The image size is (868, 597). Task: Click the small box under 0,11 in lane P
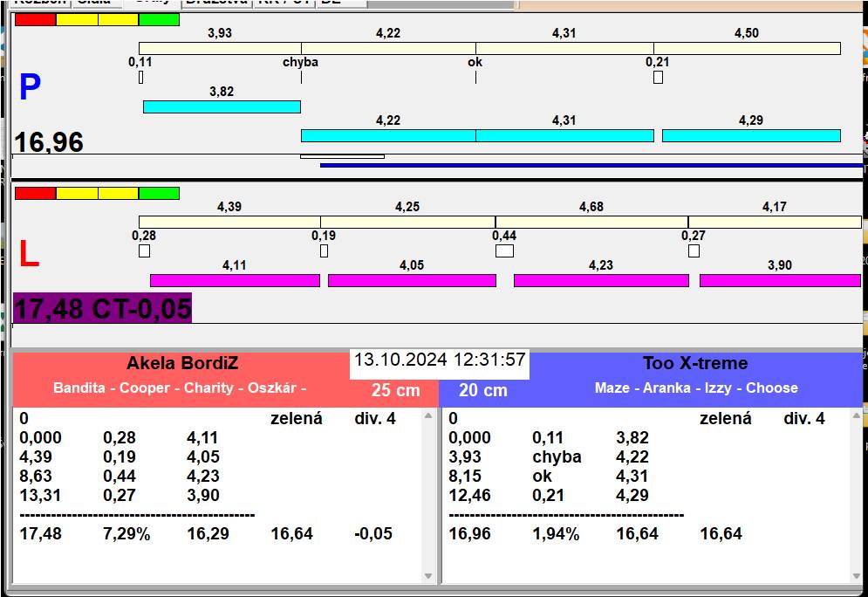(x=140, y=78)
